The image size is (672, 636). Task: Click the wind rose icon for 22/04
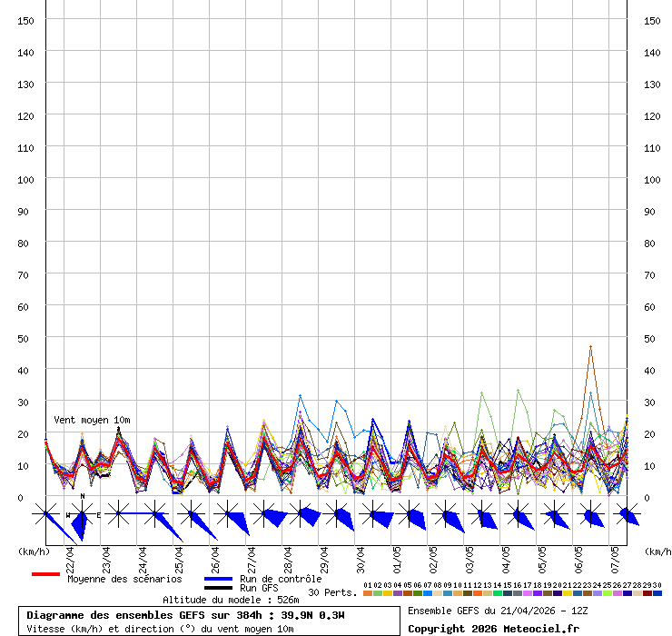click(x=82, y=515)
